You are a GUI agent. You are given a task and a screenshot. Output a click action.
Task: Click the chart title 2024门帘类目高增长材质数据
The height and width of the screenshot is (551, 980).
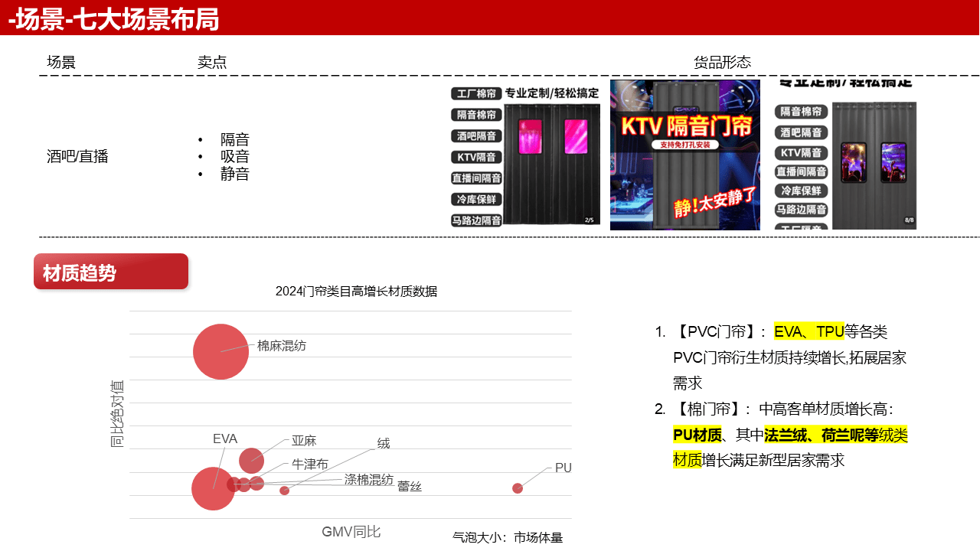[356, 292]
